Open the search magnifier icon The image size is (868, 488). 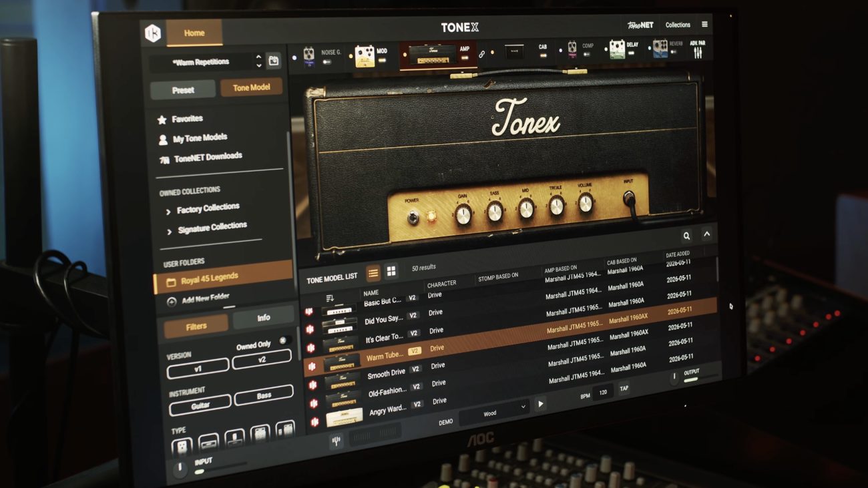point(686,236)
